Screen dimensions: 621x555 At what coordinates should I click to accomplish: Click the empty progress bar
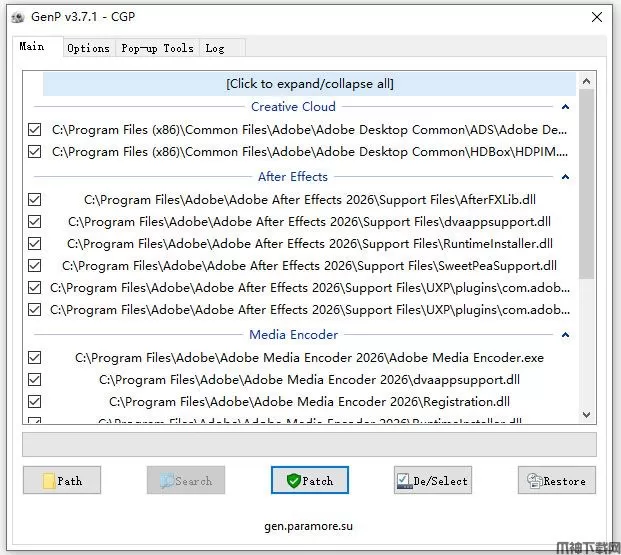point(309,444)
